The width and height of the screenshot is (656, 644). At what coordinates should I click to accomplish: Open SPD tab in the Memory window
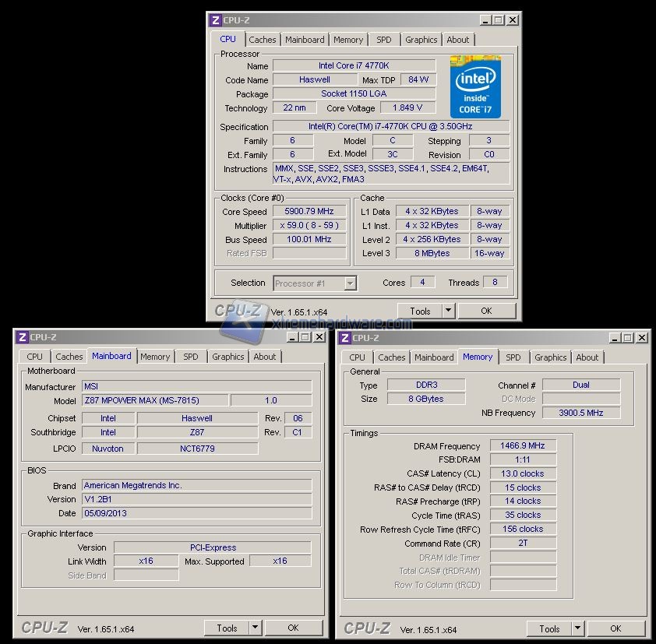[x=513, y=357]
